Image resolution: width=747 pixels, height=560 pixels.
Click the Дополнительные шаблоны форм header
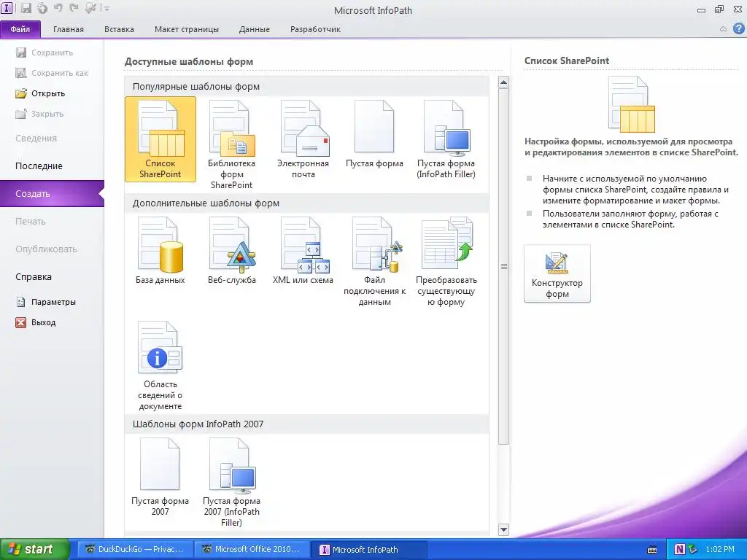pyautogui.click(x=307, y=203)
